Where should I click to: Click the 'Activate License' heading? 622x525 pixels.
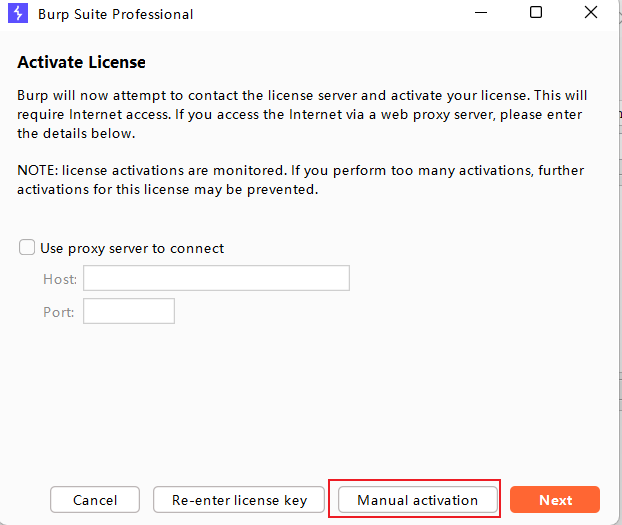[82, 62]
